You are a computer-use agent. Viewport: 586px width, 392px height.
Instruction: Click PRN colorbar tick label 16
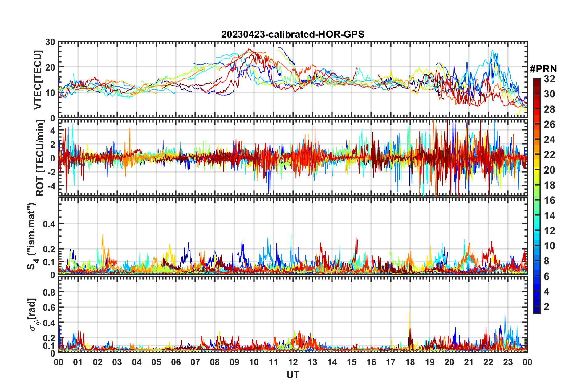point(549,200)
